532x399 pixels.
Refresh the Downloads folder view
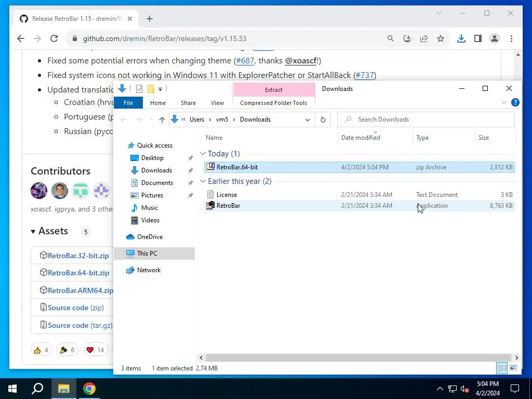[323, 120]
